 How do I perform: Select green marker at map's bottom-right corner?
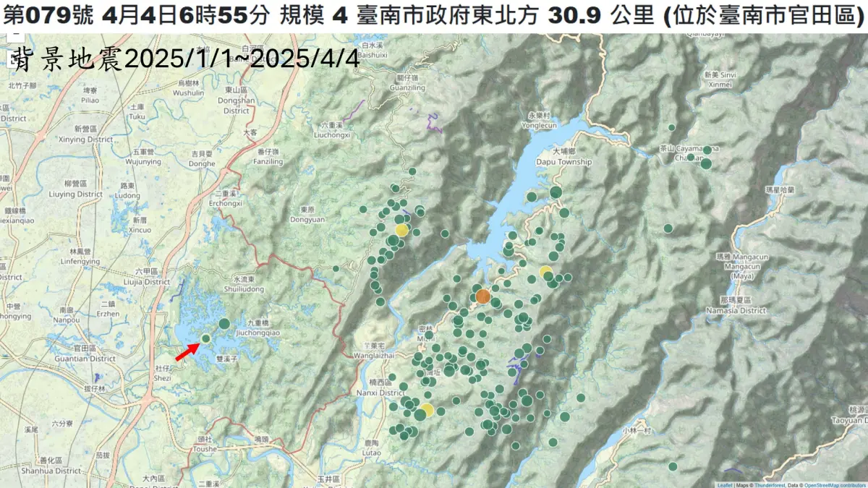(673, 466)
